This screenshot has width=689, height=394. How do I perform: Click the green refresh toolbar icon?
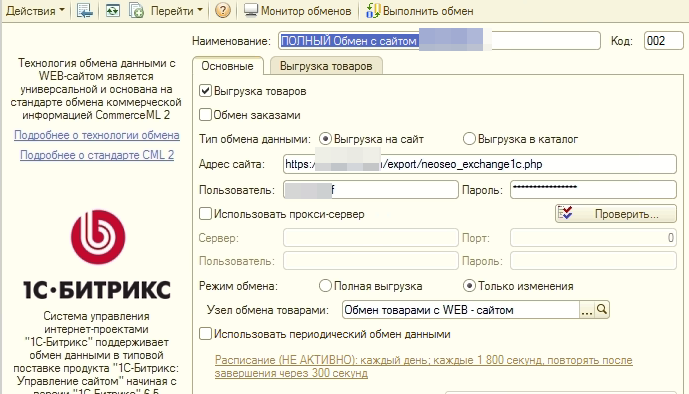112,11
